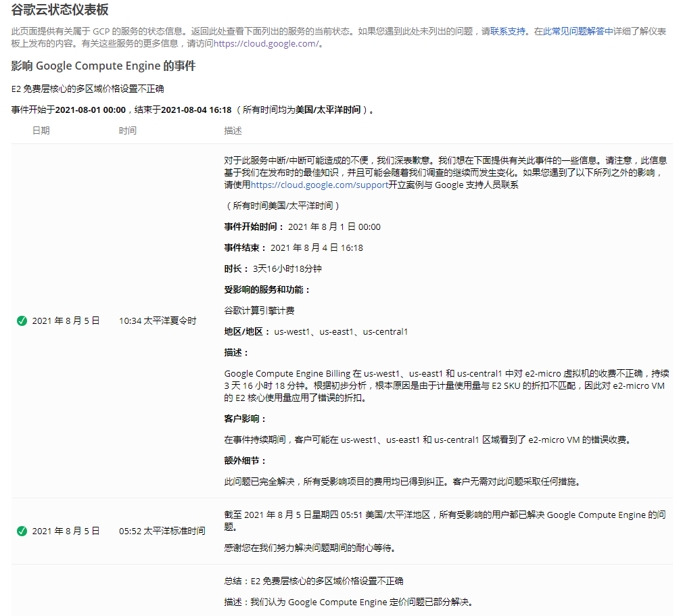Open the https://cloud.google.com/support link

pyautogui.click(x=319, y=185)
